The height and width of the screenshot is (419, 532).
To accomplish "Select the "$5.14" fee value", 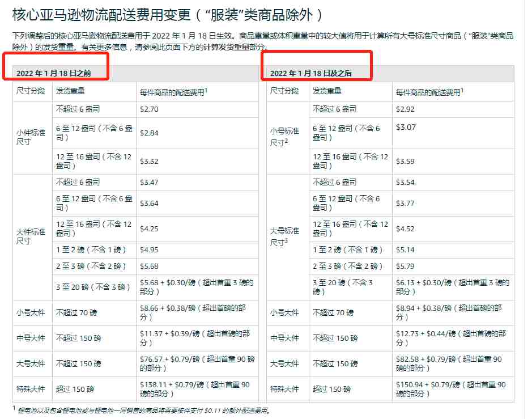I will [x=405, y=250].
